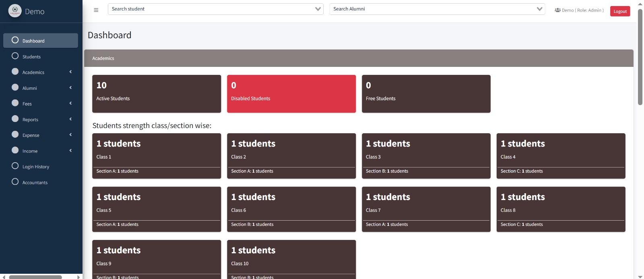The image size is (644, 279).
Task: Click the circle icon beside Students
Action: pos(15,56)
